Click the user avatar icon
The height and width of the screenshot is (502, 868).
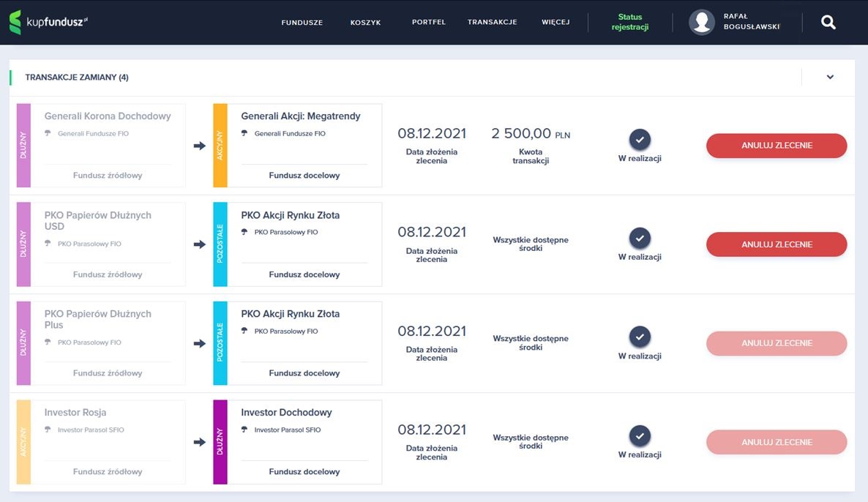click(701, 22)
